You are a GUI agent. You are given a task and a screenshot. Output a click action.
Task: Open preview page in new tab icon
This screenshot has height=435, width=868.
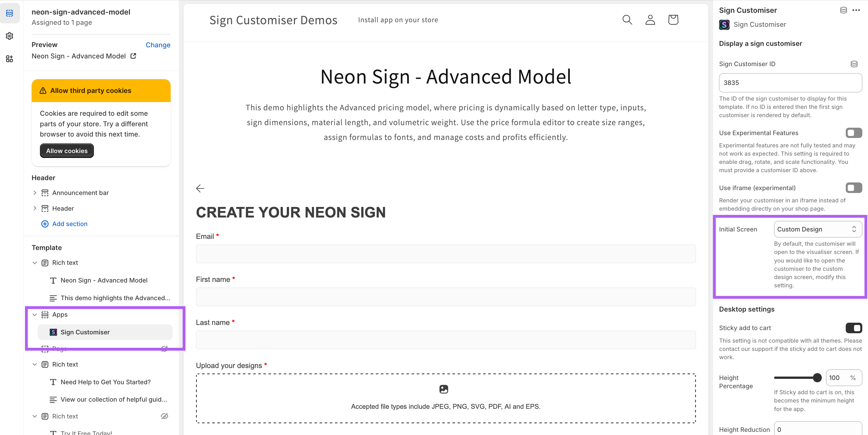click(x=134, y=56)
